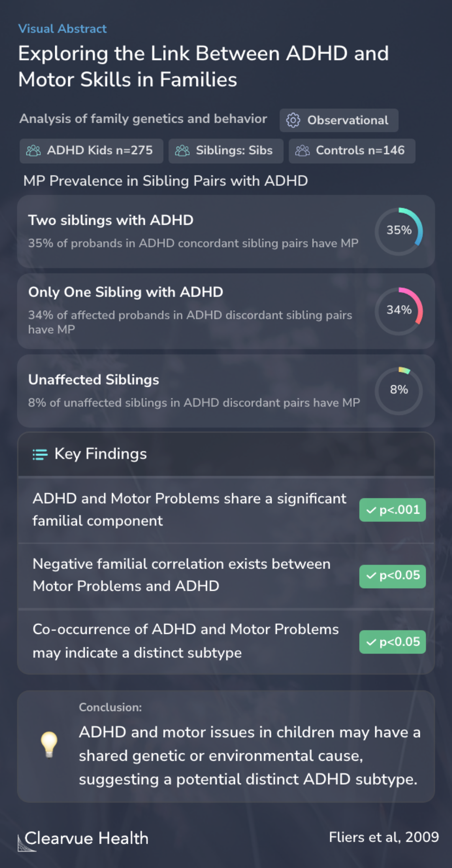
Task: Click the lightbulb icon in the Conclusion box
Action: (x=49, y=745)
